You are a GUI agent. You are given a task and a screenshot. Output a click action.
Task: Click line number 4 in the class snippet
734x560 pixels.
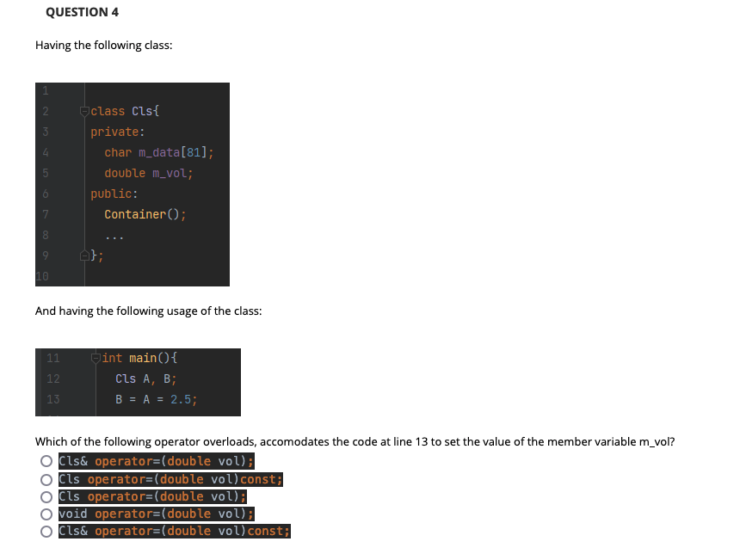tap(44, 152)
